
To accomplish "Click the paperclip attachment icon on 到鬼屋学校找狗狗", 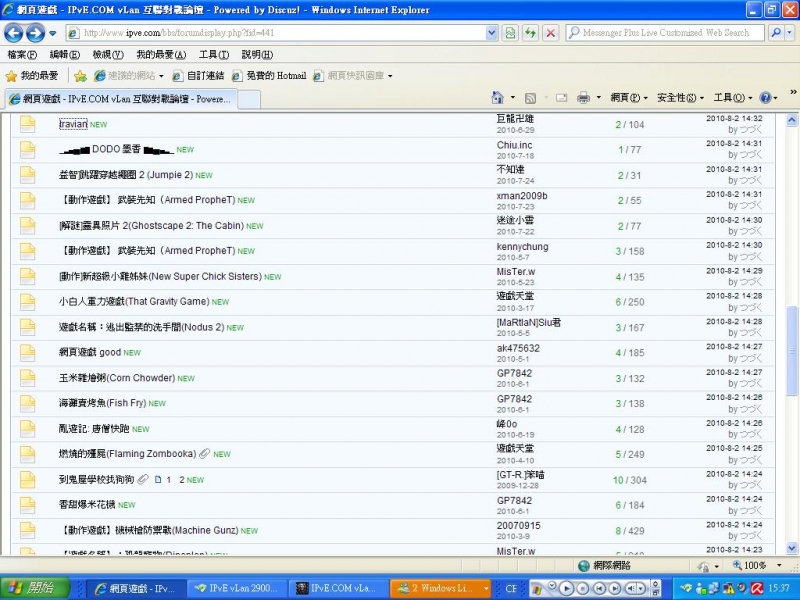I will [x=141, y=478].
